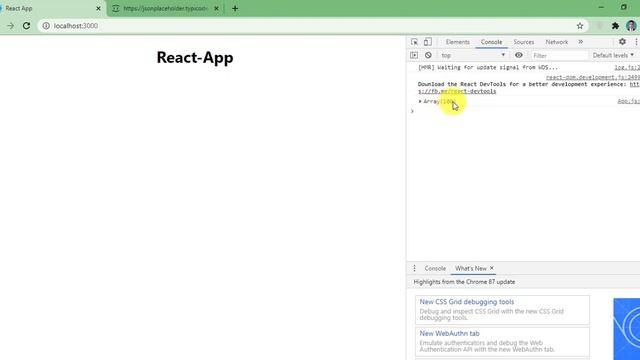
Task: Click Highlights from the Chrome 87 update text
Action: point(464,282)
